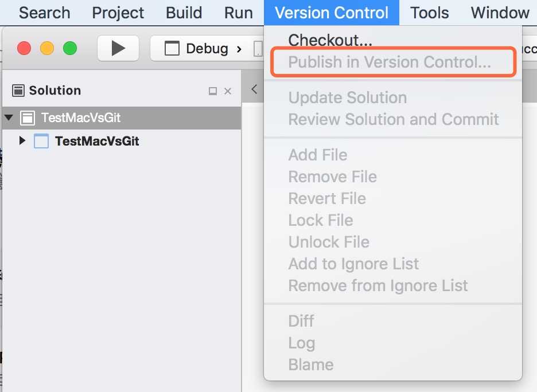The width and height of the screenshot is (537, 392).
Task: Open the Project menu
Action: click(118, 13)
